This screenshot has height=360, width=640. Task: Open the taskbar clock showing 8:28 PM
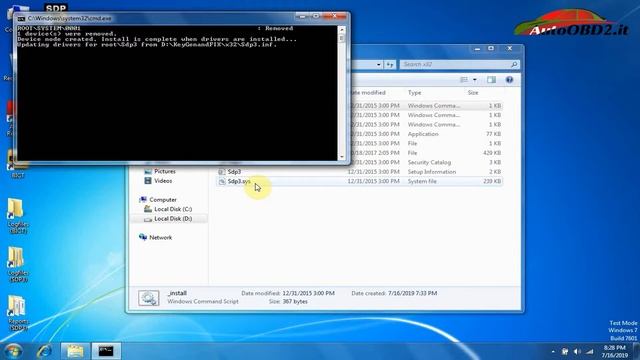tap(614, 351)
